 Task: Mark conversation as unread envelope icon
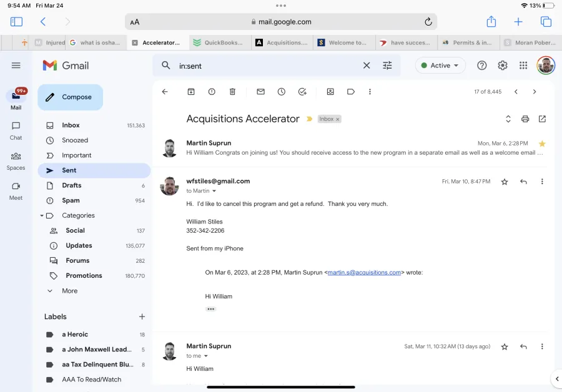tap(260, 92)
